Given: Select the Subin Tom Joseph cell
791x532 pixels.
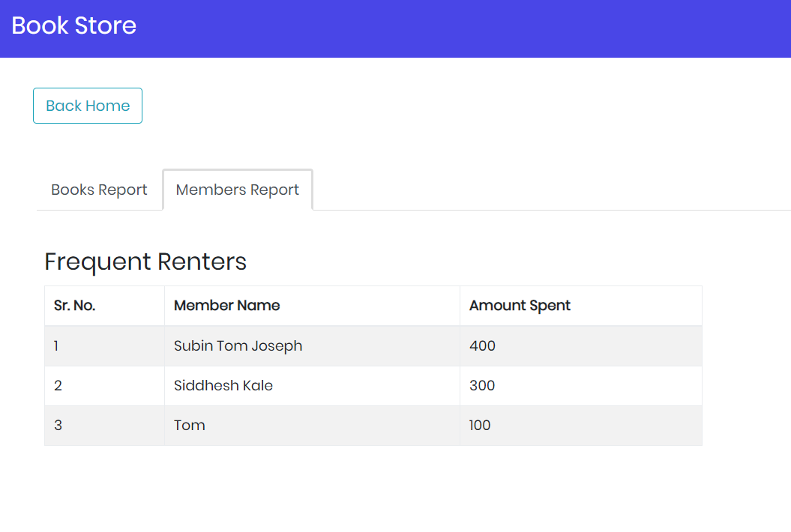Looking at the screenshot, I should [312, 346].
